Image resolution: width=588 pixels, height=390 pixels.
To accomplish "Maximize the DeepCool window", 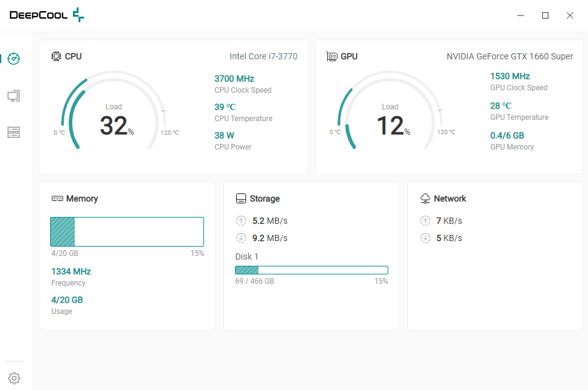I will pos(545,15).
